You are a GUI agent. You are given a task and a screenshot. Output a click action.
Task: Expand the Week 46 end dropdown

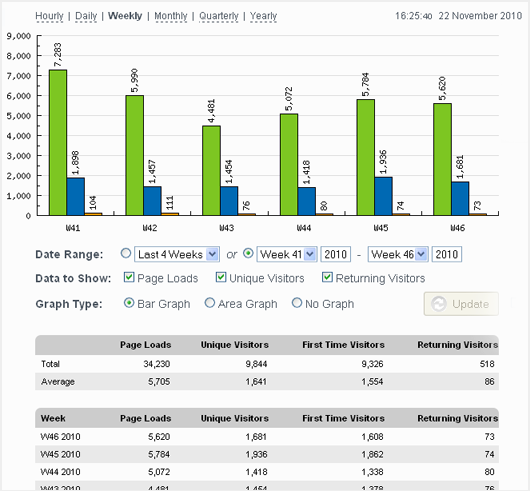click(x=398, y=254)
